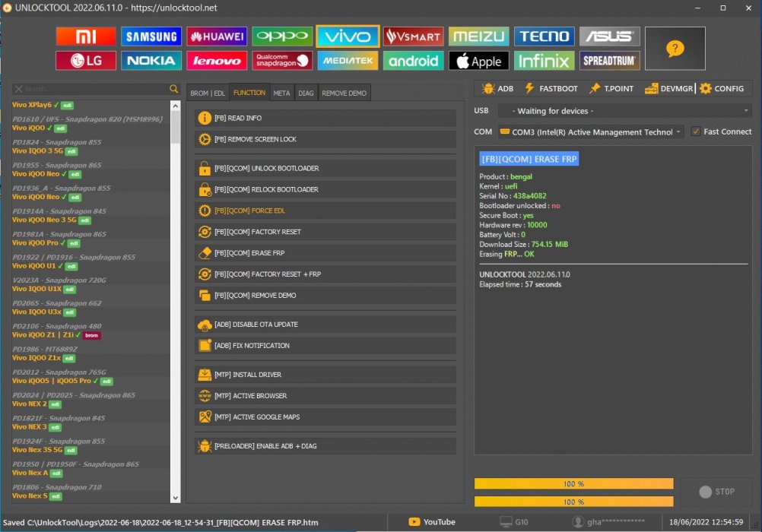Run [FB] READ INFO function
The image size is (762, 532).
coord(325,118)
